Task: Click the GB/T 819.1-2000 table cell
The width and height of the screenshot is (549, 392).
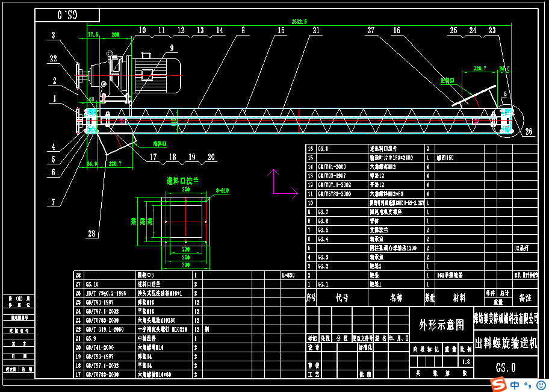Action: pyautogui.click(x=104, y=329)
